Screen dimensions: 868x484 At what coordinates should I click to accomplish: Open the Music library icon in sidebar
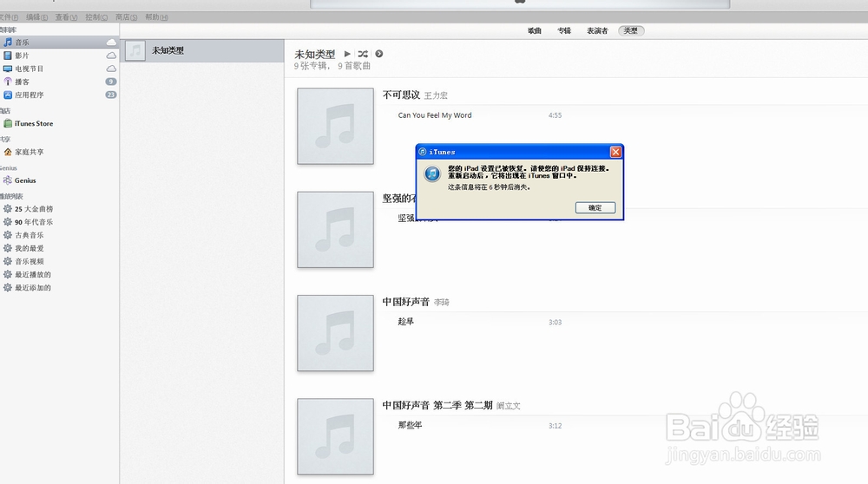click(8, 42)
